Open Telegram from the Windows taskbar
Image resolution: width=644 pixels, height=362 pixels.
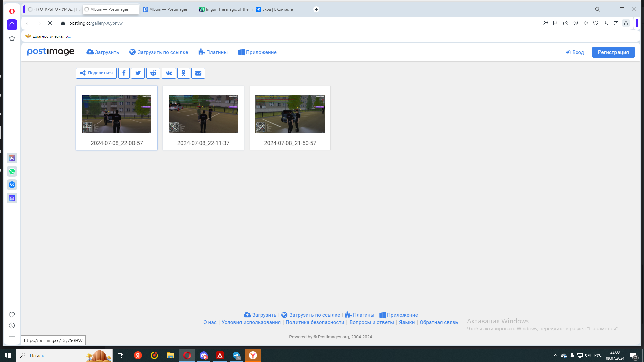tap(237, 355)
